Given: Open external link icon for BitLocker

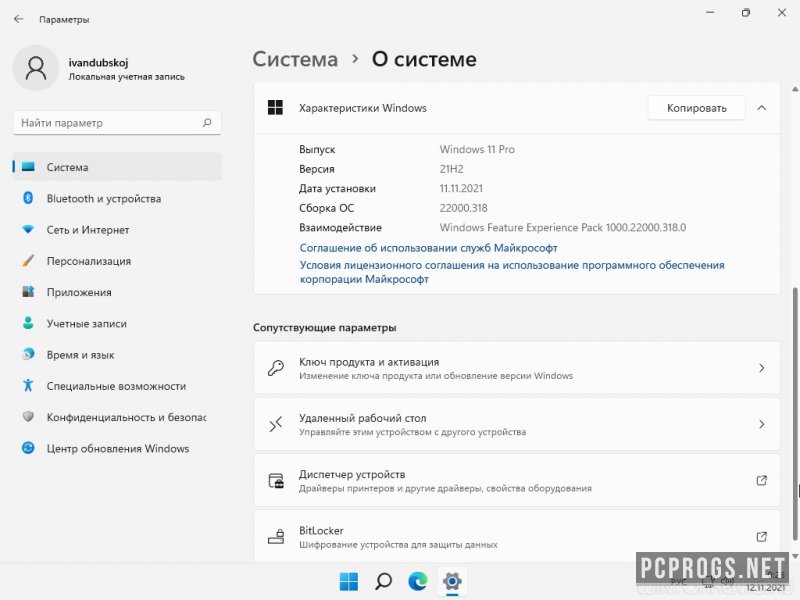Looking at the screenshot, I should pos(761,536).
